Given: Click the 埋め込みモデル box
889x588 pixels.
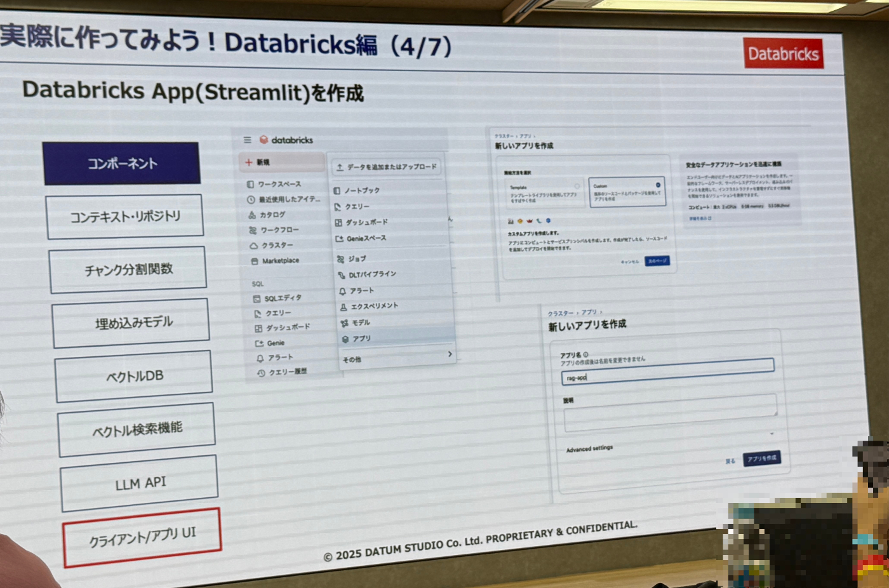Looking at the screenshot, I should point(131,323).
